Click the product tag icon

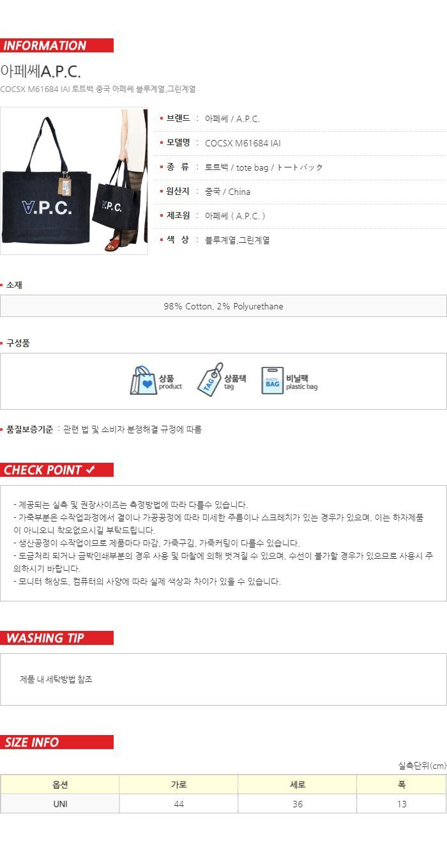pyautogui.click(x=209, y=380)
